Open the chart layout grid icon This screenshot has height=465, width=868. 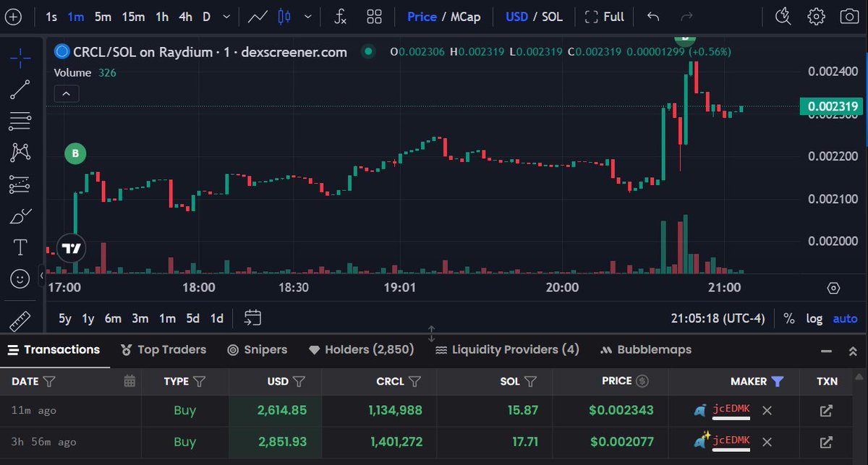375,17
